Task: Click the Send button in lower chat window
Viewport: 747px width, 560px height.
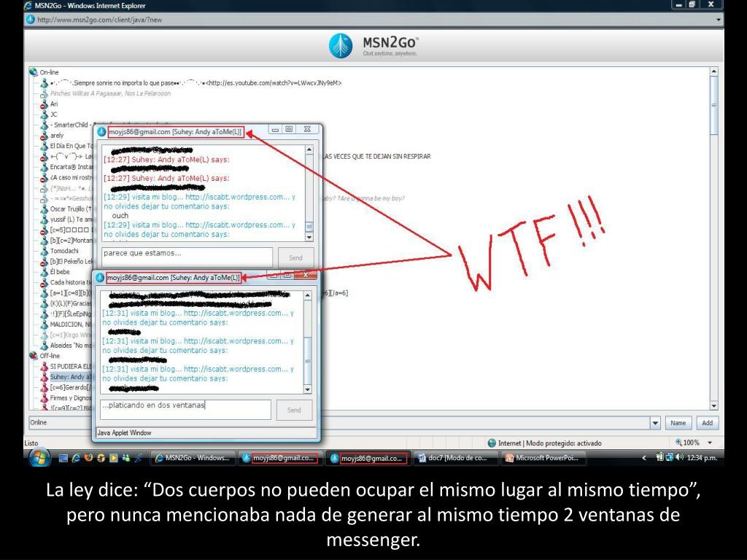Action: [x=294, y=410]
